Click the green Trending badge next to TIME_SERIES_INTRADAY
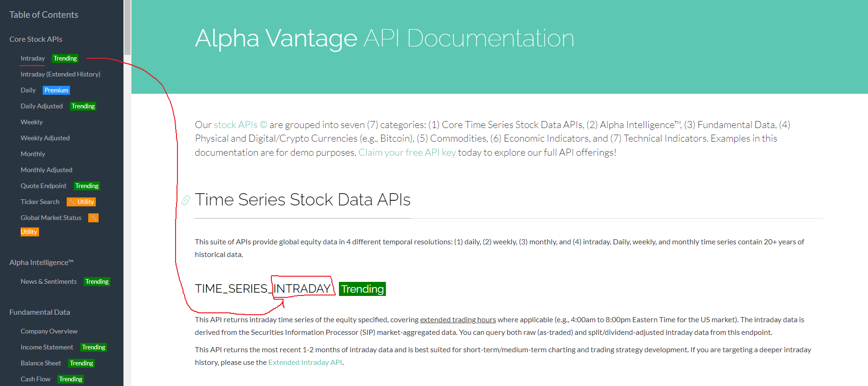This screenshot has height=386, width=868. 362,289
